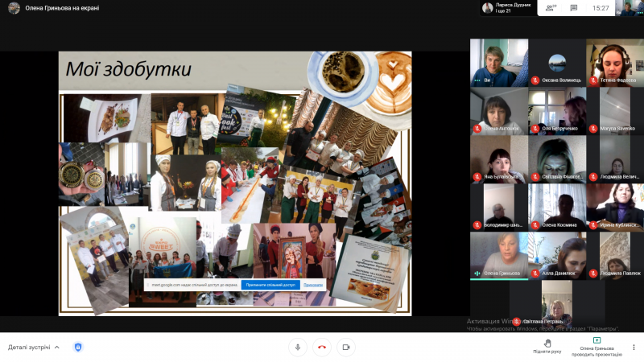Click muted mic icon on Тетяна Федосва tile
Viewport: 644px width, 362px height.
(593, 80)
